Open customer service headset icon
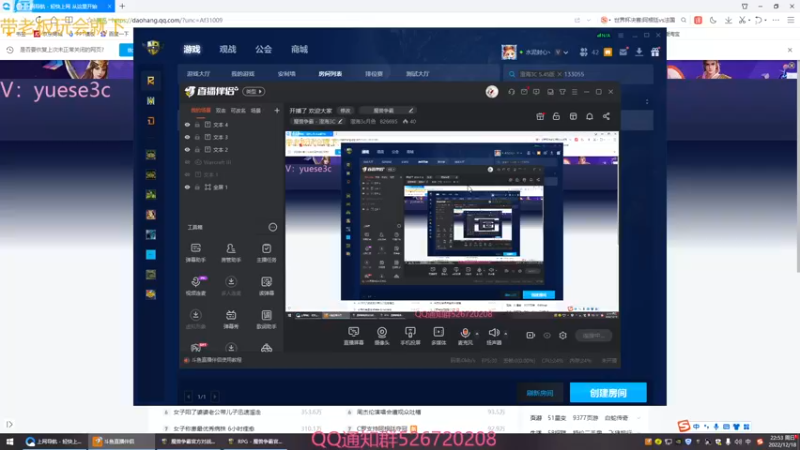This screenshot has height=450, width=800. click(x=511, y=92)
